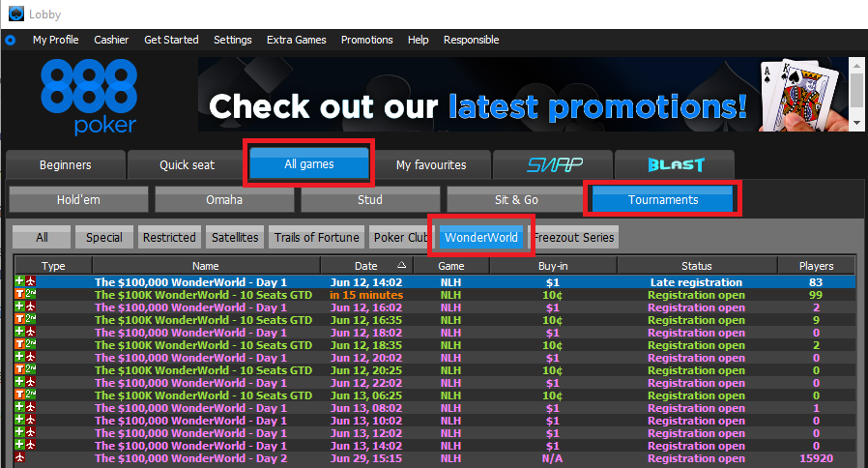Click the type icon of the Jun 13, 12:02 row
This screenshot has width=868, height=468.
pyautogui.click(x=25, y=433)
